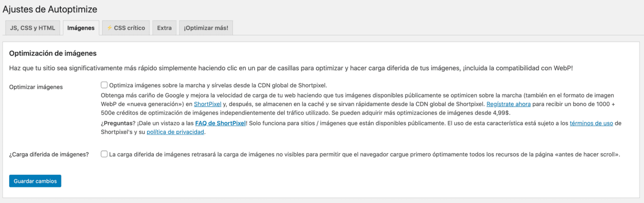
Task: Click the ¿Carga diferida de imágenes? row label
Action: [49, 154]
